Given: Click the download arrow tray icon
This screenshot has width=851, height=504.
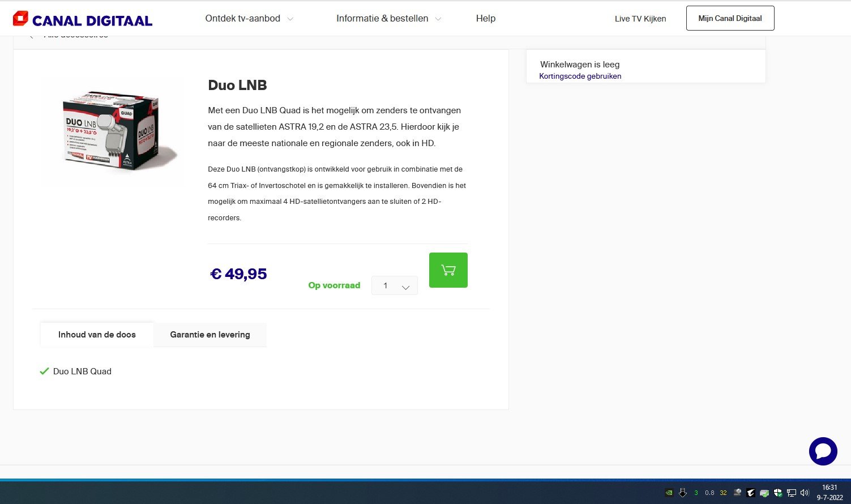Looking at the screenshot, I should click(683, 493).
